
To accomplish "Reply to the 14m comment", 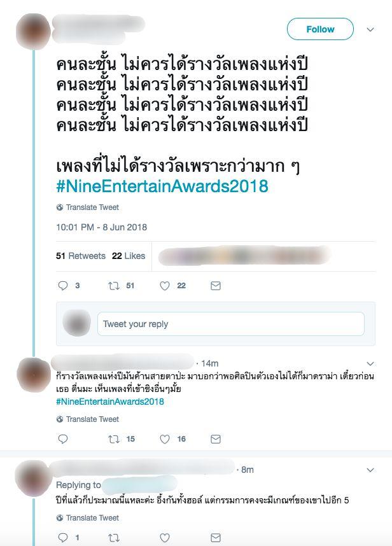I will click(x=62, y=439).
